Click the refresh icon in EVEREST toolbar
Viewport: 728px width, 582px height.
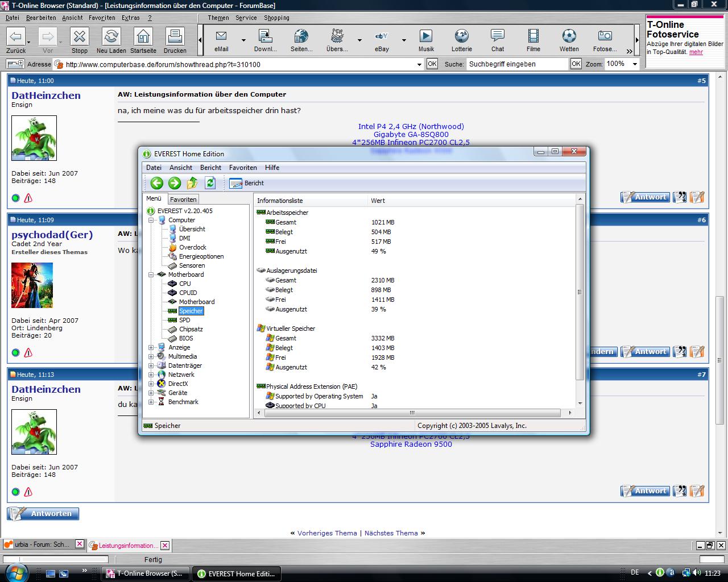click(x=210, y=183)
